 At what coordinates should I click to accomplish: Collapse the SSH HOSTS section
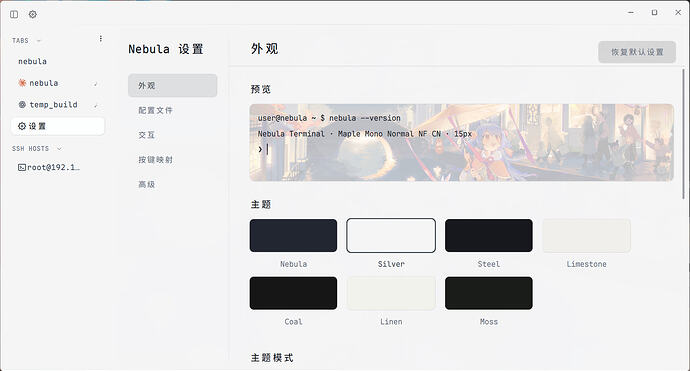click(x=59, y=149)
